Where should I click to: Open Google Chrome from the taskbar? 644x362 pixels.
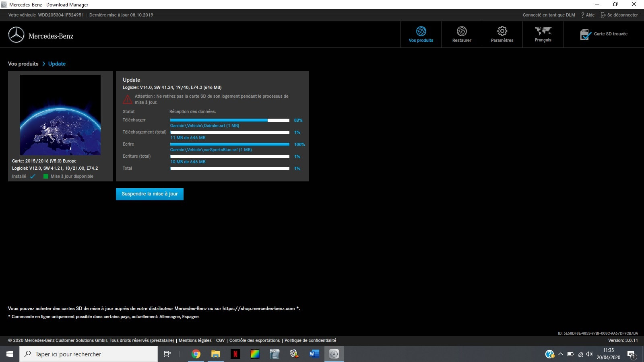[196, 354]
